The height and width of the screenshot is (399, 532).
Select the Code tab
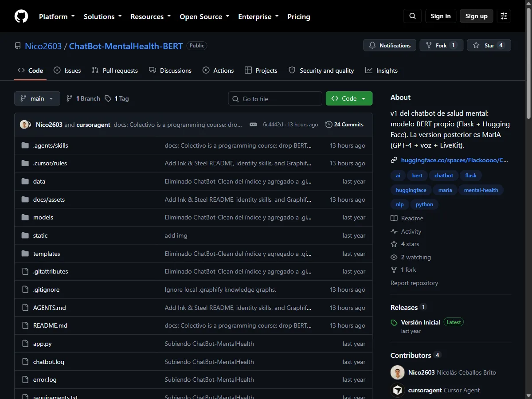point(30,70)
